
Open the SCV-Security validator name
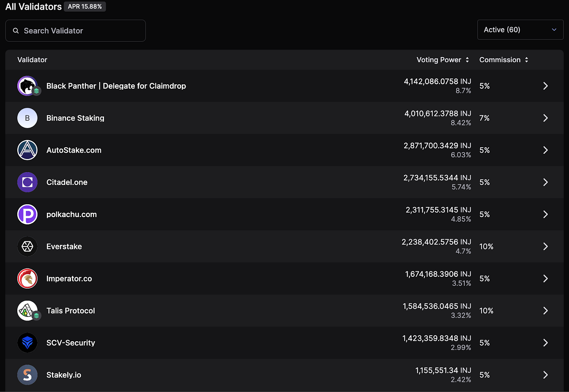pyautogui.click(x=71, y=342)
